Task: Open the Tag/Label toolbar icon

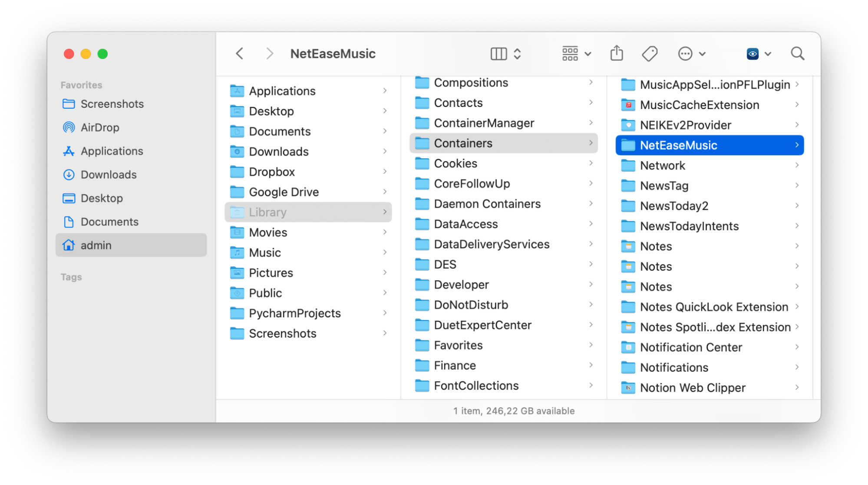Action: click(x=650, y=53)
